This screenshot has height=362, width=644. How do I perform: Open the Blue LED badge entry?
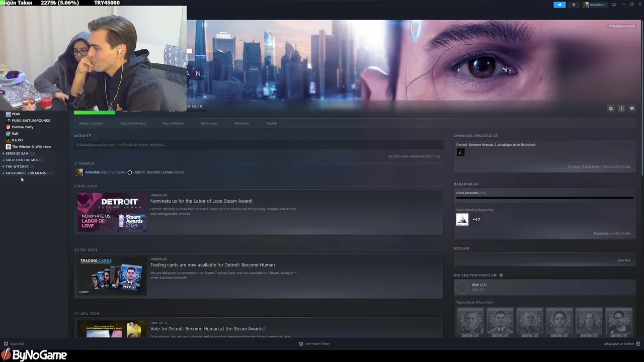pyautogui.click(x=544, y=288)
